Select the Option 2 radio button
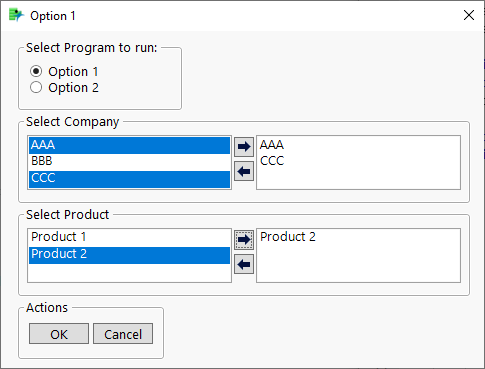The image size is (485, 369). tap(36, 87)
